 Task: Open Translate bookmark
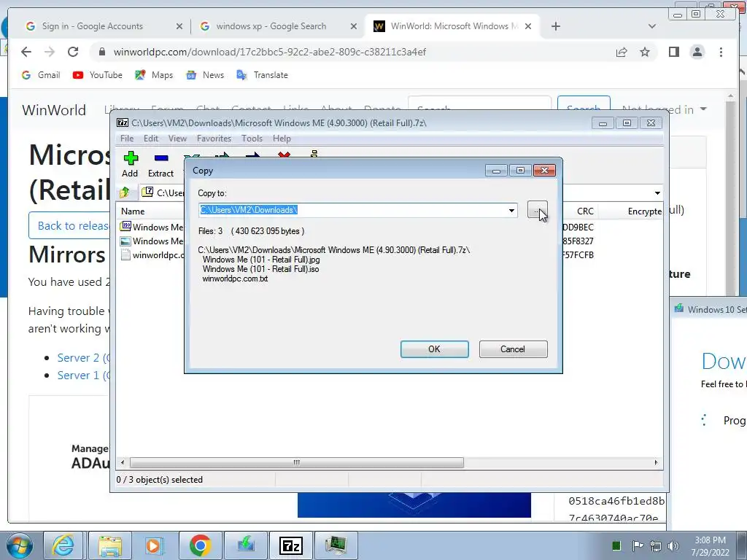coord(262,75)
